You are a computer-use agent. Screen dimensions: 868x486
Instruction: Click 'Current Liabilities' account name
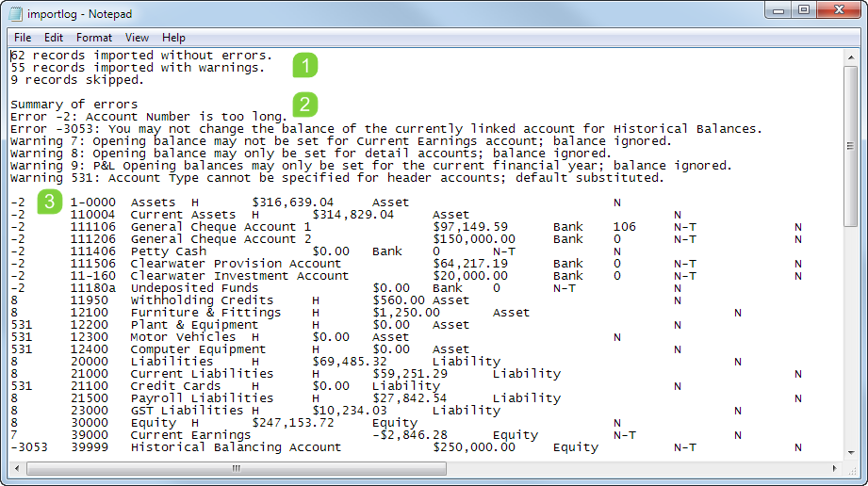[x=202, y=374]
